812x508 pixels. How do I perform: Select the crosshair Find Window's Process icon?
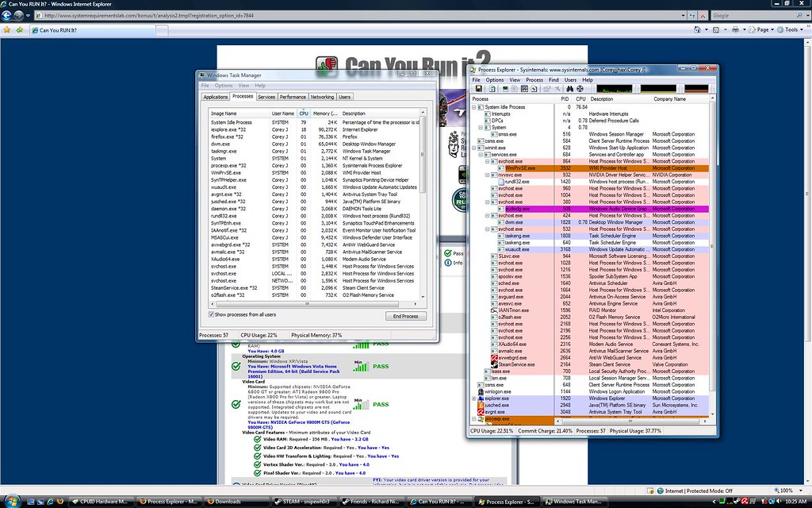click(580, 89)
